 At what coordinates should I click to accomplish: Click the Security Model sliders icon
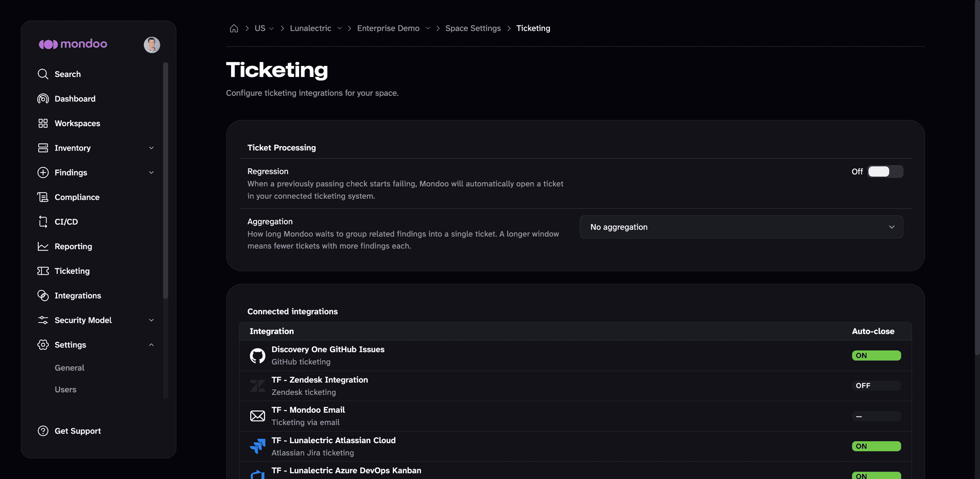pyautogui.click(x=43, y=320)
